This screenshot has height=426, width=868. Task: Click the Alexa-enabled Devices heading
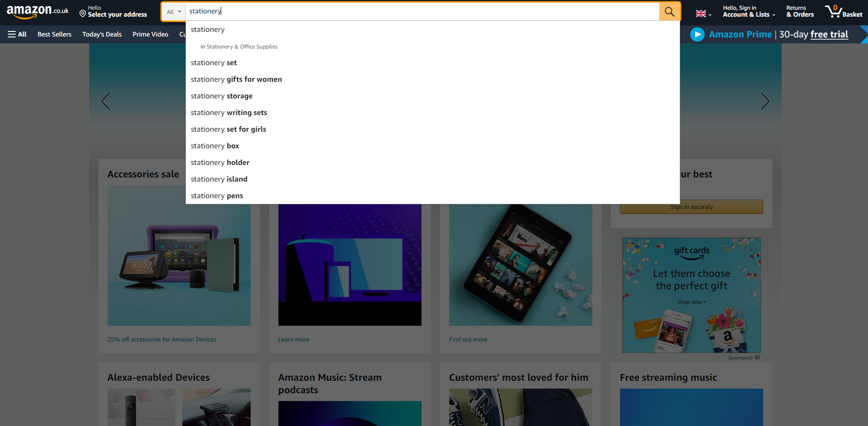(x=158, y=377)
